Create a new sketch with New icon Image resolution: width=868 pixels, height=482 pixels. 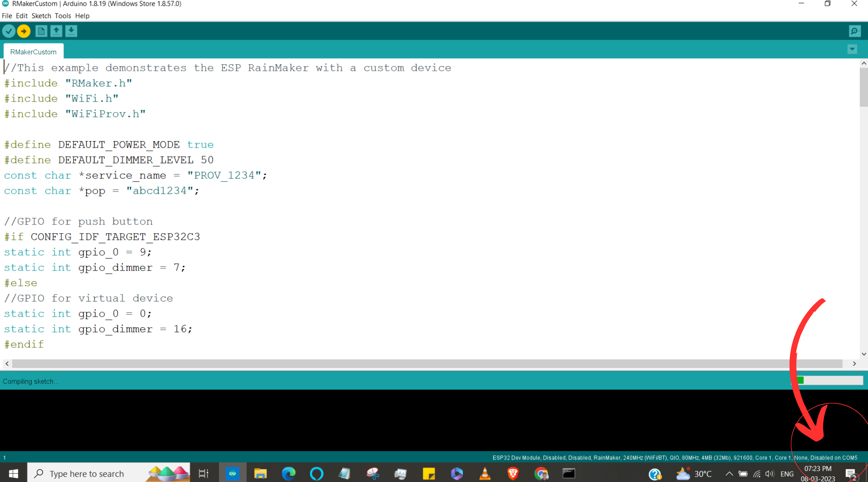point(41,31)
